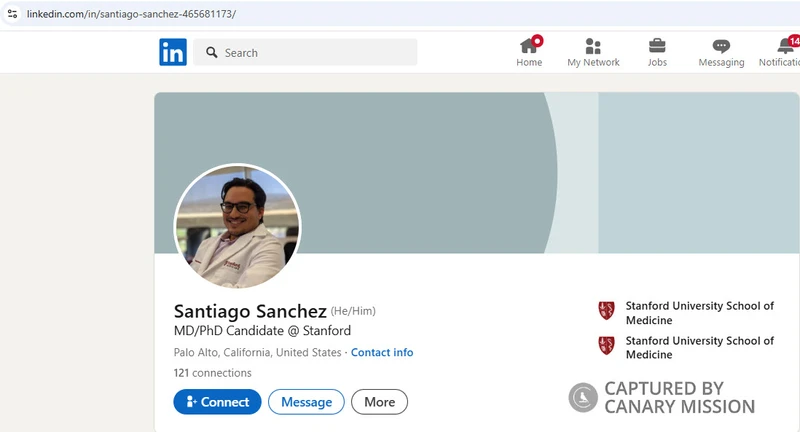Click the name Santiago Sanchez
The image size is (800, 432).
[x=250, y=311]
